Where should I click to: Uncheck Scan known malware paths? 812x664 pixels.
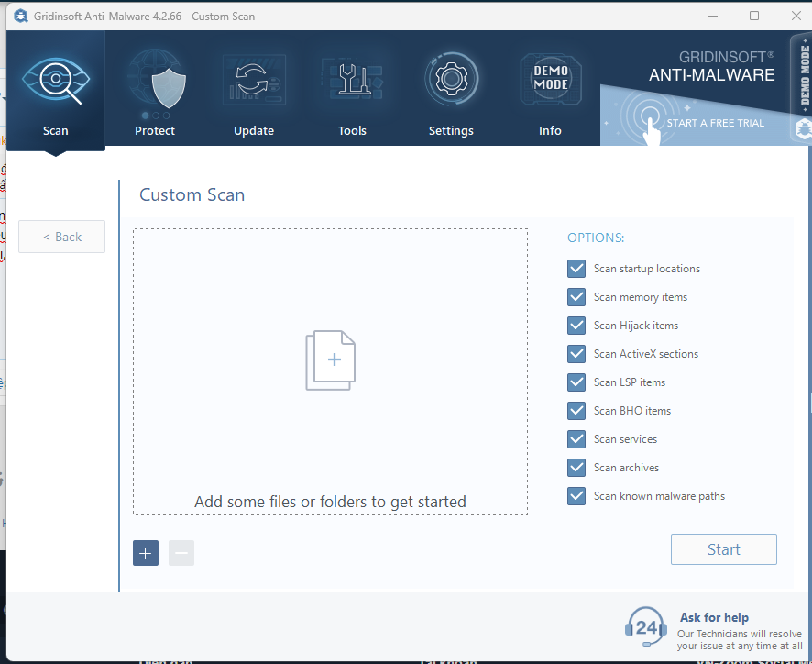click(x=576, y=496)
